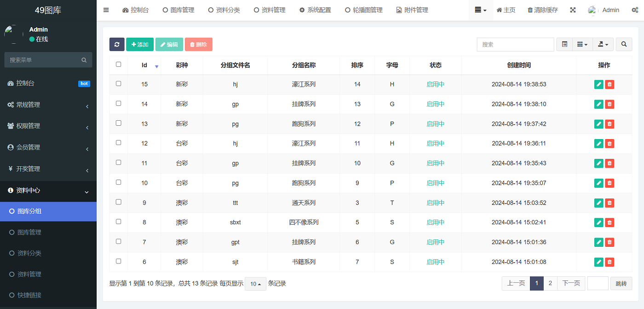Check the select-all checkbox in the table header
This screenshot has width=644, height=309.
click(x=118, y=65)
